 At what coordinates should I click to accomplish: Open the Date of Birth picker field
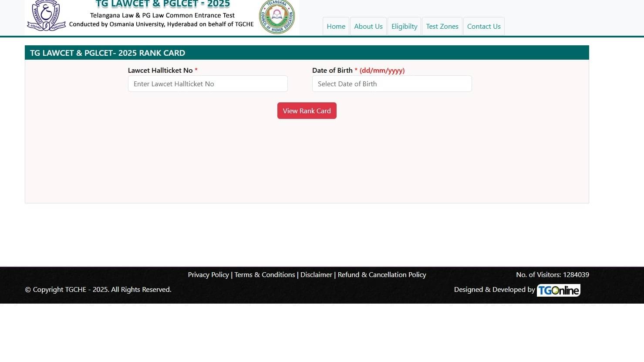point(392,84)
